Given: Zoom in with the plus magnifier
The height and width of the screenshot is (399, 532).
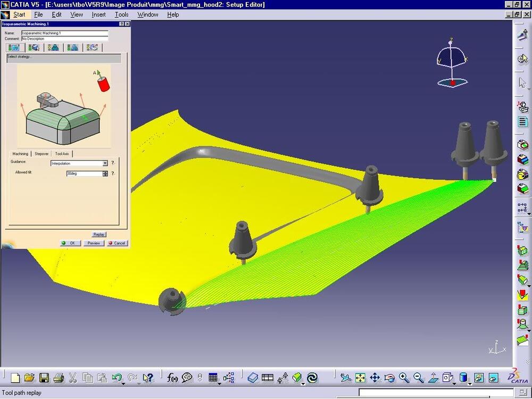Looking at the screenshot, I should [x=404, y=378].
